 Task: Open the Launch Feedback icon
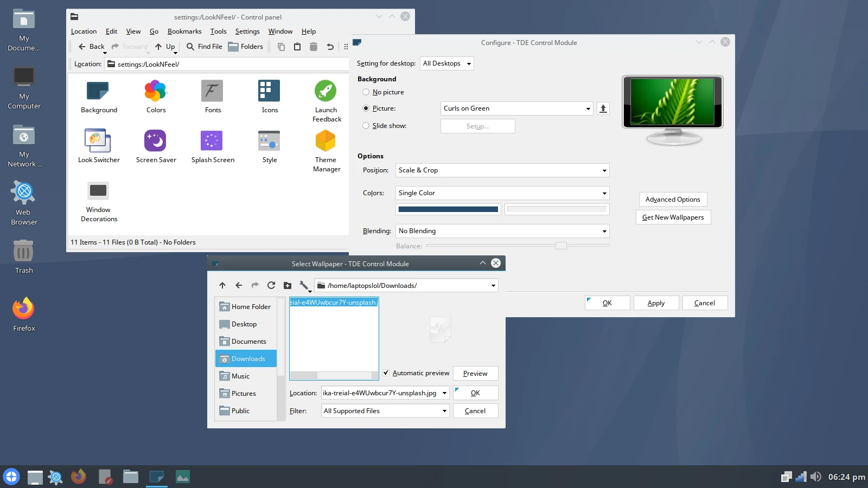point(325,90)
